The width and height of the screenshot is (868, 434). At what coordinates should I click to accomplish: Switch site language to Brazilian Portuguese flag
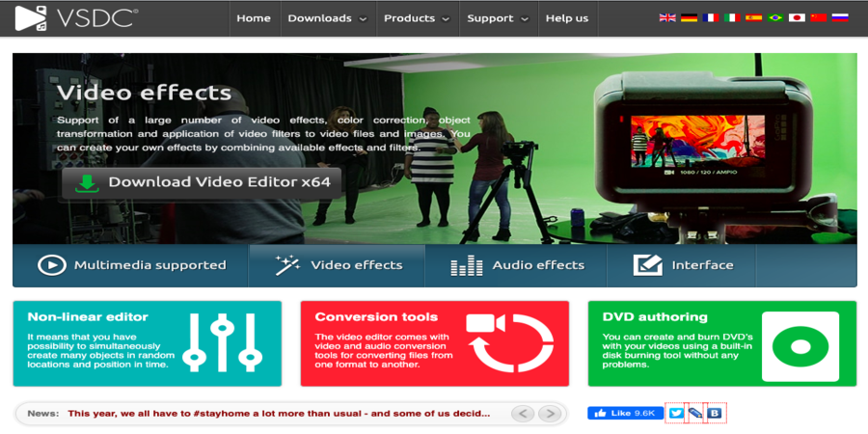775,17
